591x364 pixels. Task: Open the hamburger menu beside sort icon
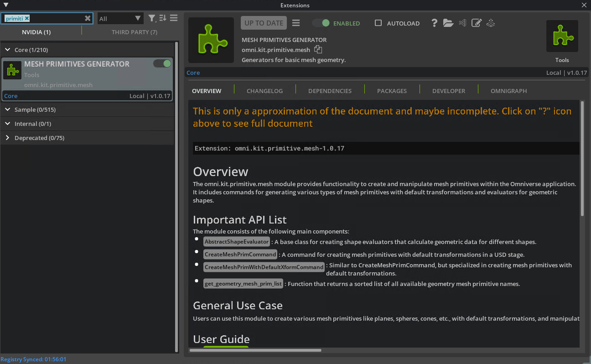[174, 18]
